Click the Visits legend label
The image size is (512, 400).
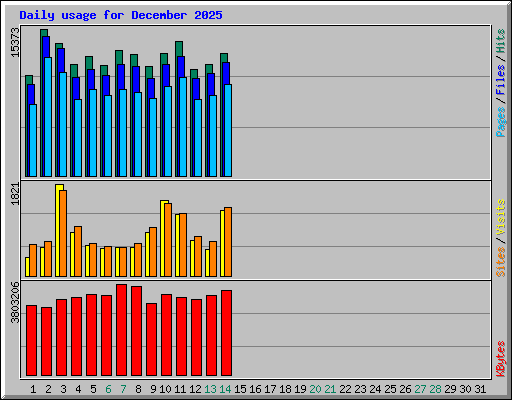coord(501,218)
